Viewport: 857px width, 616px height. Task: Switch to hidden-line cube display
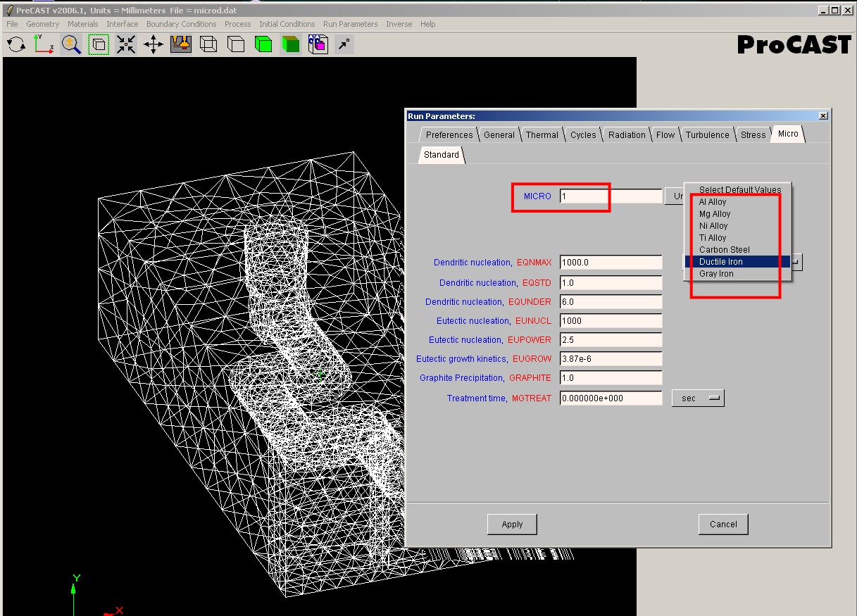236,45
